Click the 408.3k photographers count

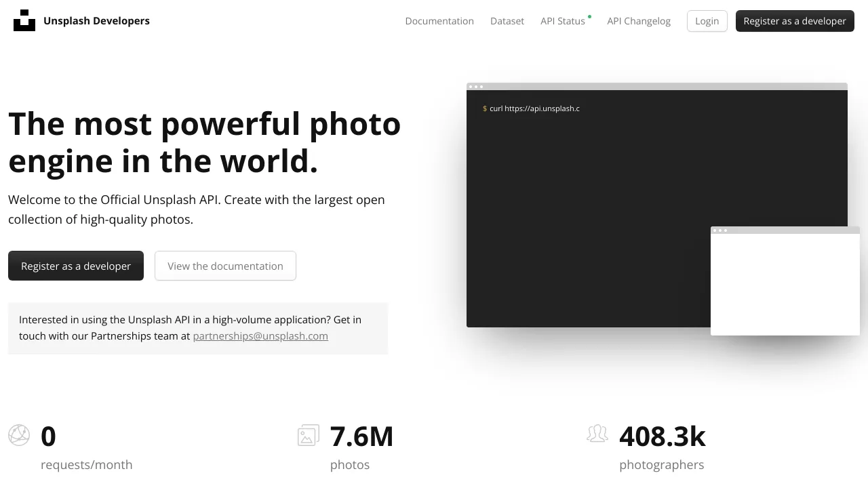[663, 436]
